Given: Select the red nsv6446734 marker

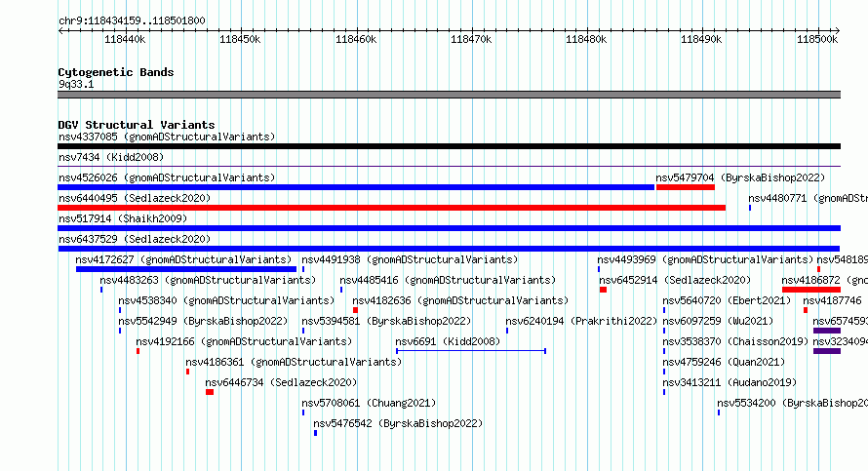Looking at the screenshot, I should pos(210,392).
